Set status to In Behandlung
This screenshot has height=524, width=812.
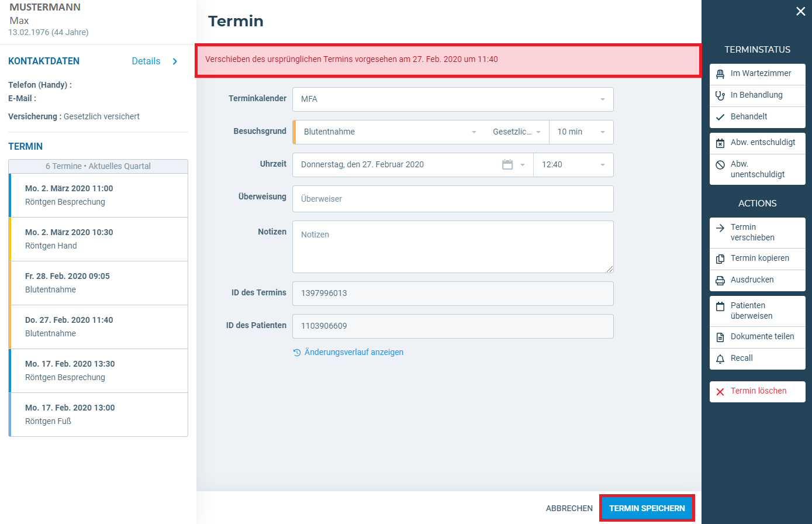click(x=757, y=96)
